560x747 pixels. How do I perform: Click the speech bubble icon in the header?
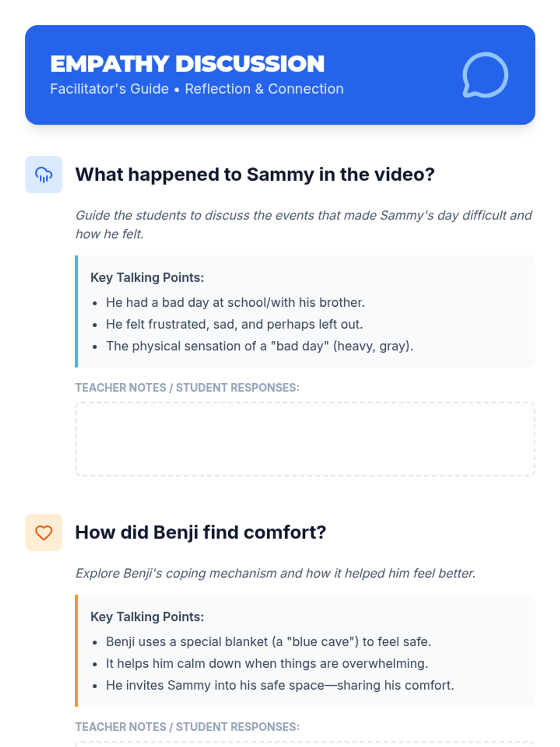click(x=485, y=75)
